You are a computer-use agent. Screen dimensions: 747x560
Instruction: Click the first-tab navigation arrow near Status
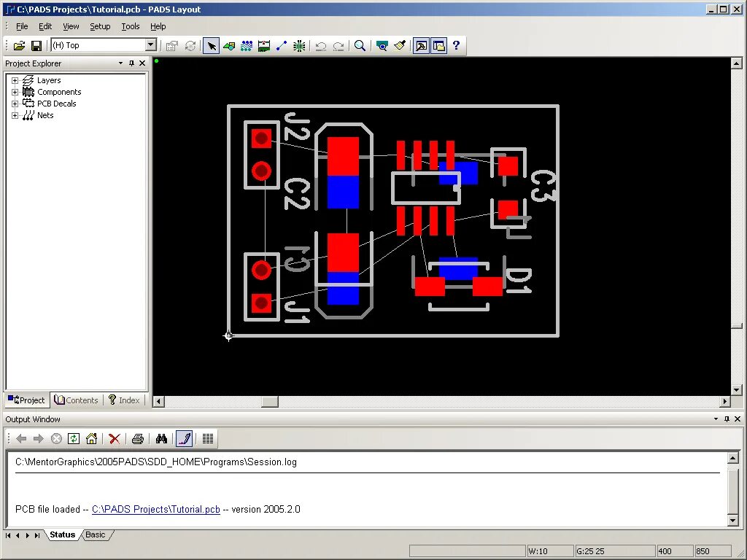(x=8, y=535)
